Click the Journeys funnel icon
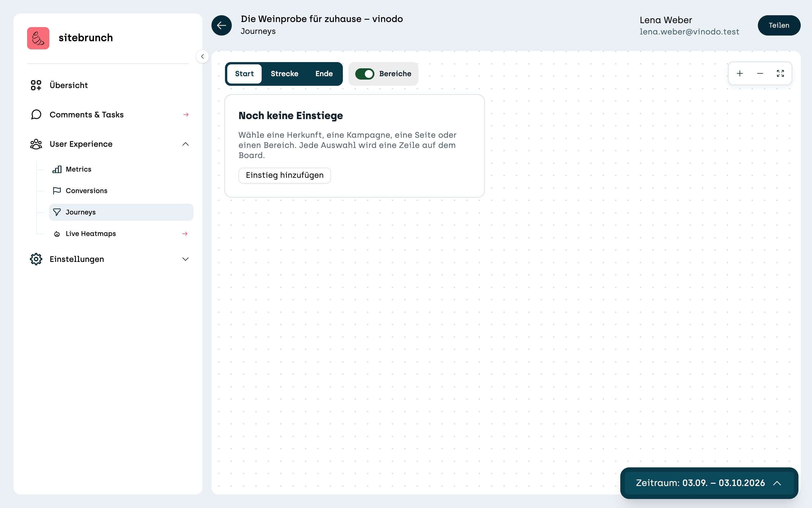 tap(57, 212)
